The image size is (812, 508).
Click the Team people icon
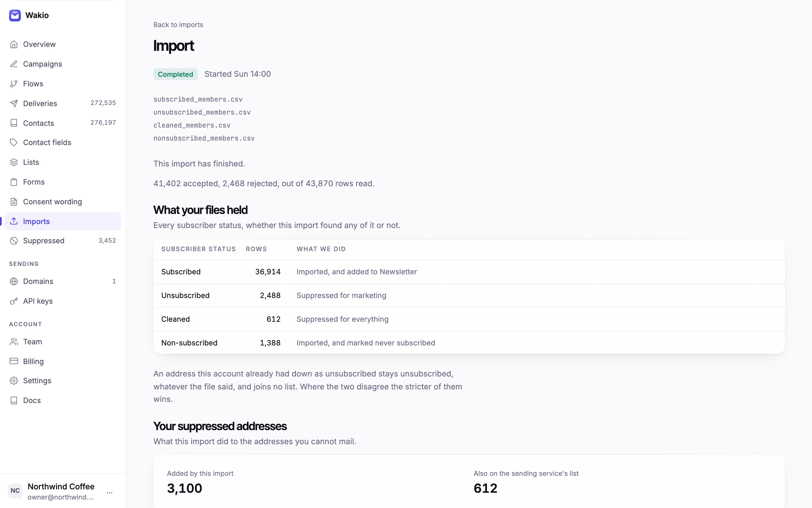(x=14, y=342)
